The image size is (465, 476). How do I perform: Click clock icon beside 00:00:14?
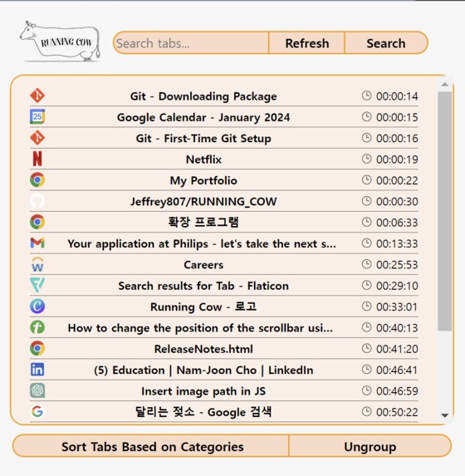(367, 96)
